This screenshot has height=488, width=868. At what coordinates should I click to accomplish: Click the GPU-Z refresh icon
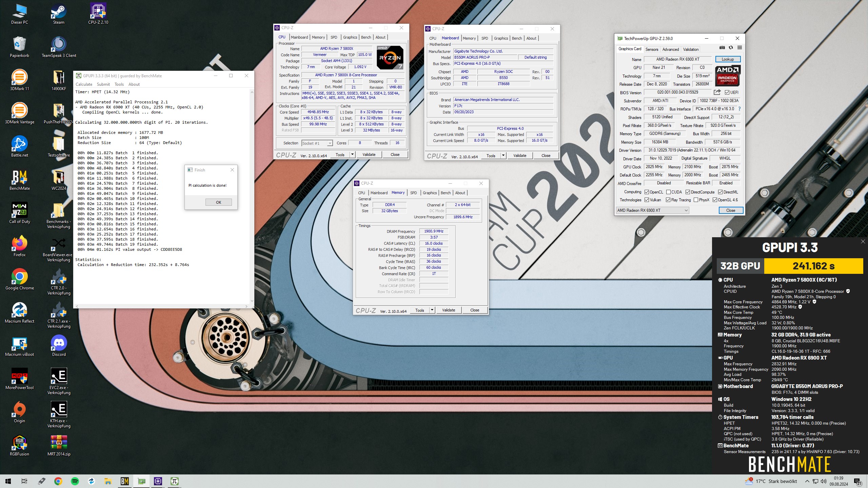click(731, 48)
